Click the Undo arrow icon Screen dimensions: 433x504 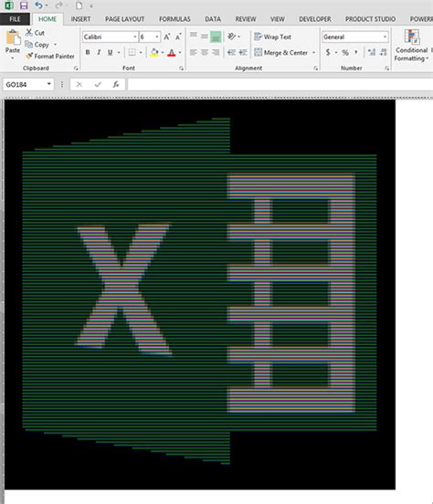(39, 5)
